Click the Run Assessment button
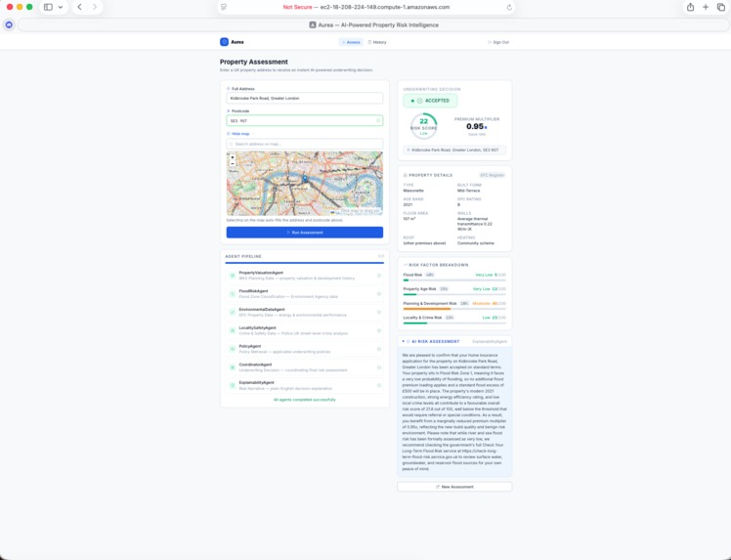The width and height of the screenshot is (731, 560). pyautogui.click(x=305, y=233)
